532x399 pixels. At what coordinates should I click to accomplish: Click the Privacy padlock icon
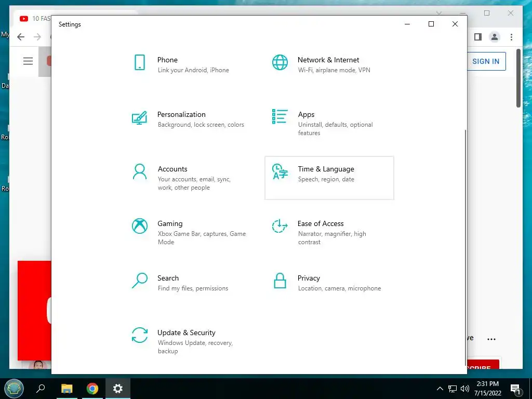click(280, 281)
